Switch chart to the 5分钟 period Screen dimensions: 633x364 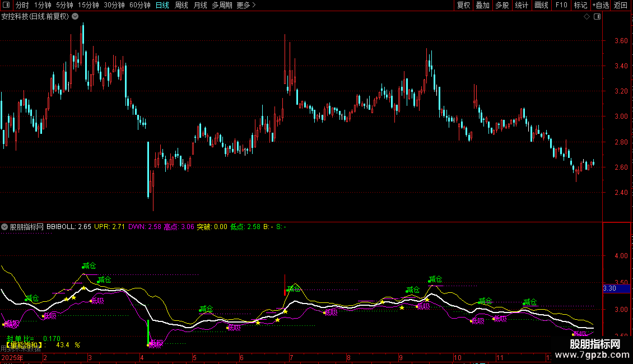(64, 6)
